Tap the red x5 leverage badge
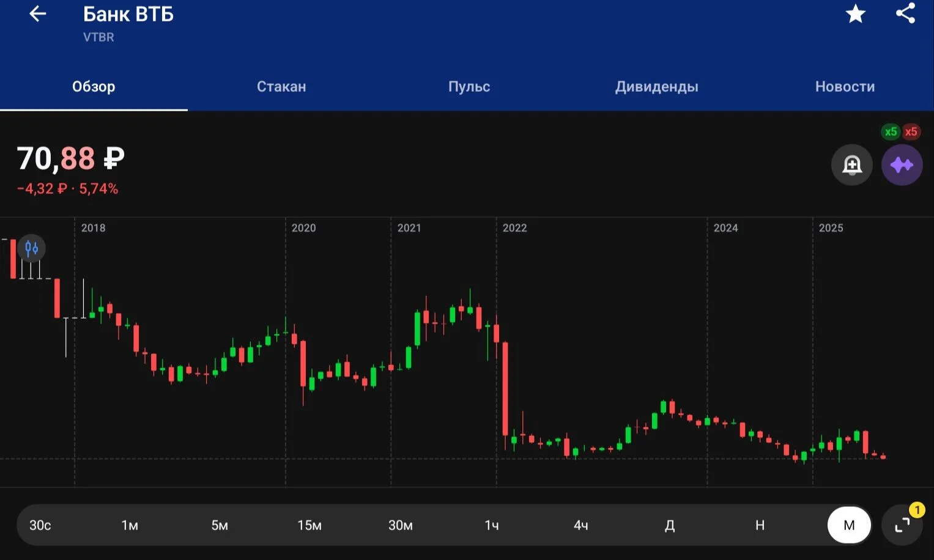This screenshot has height=560, width=934. (911, 131)
